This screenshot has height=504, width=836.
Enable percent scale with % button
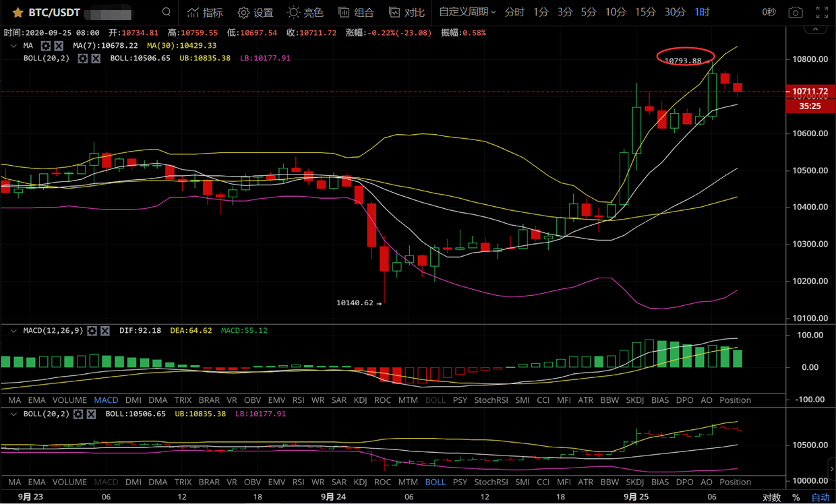(796, 497)
